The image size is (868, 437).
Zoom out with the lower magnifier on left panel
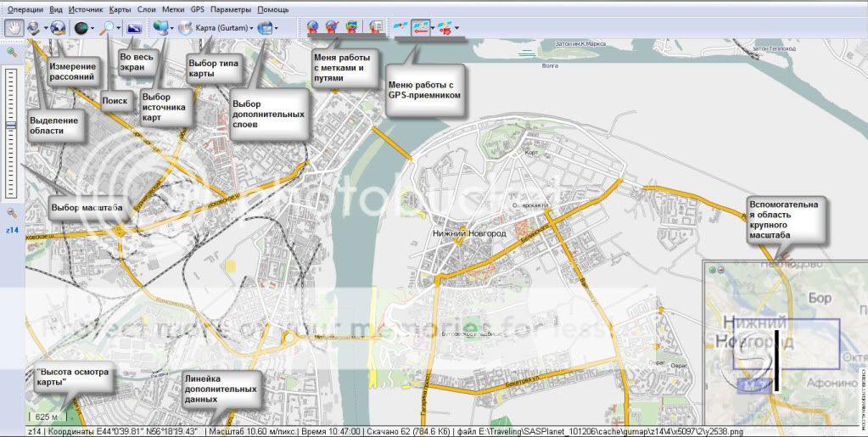12,213
